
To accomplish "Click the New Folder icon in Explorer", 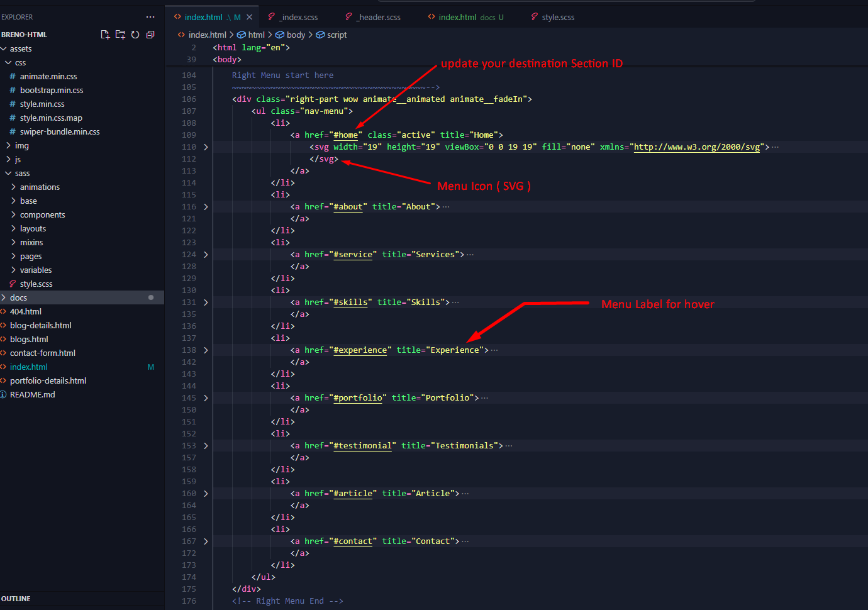I will 120,35.
